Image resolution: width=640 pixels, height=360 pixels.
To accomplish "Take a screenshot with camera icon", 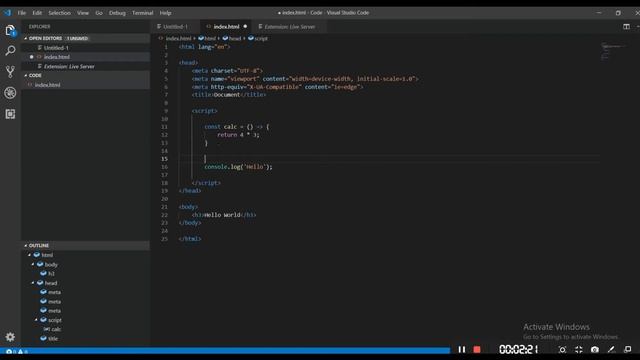I will pyautogui.click(x=595, y=350).
